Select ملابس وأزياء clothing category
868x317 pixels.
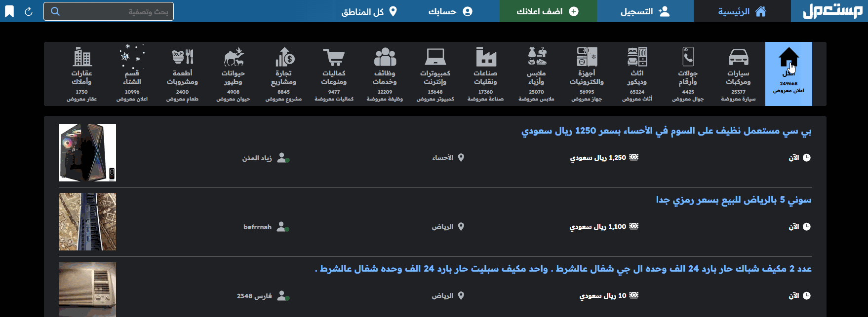(x=536, y=74)
